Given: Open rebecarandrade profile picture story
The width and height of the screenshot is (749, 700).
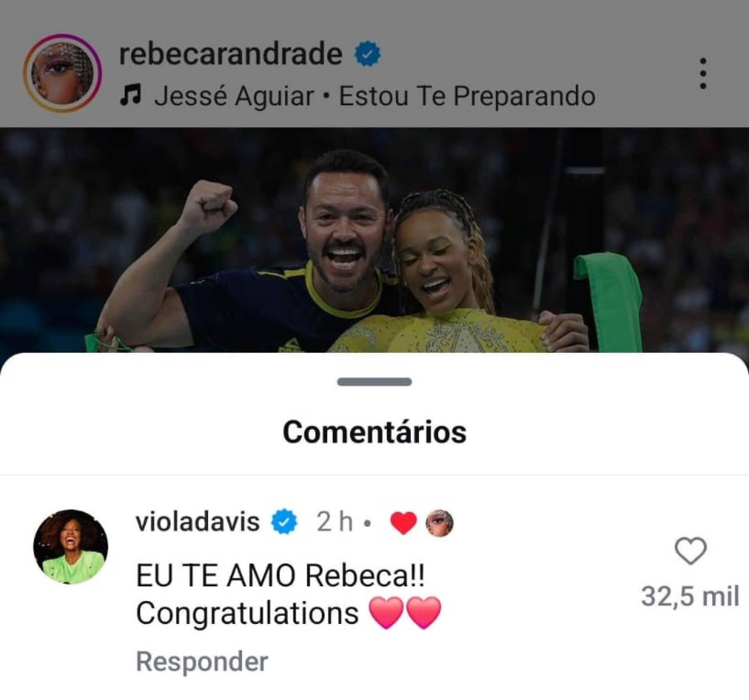Looking at the screenshot, I should click(62, 73).
